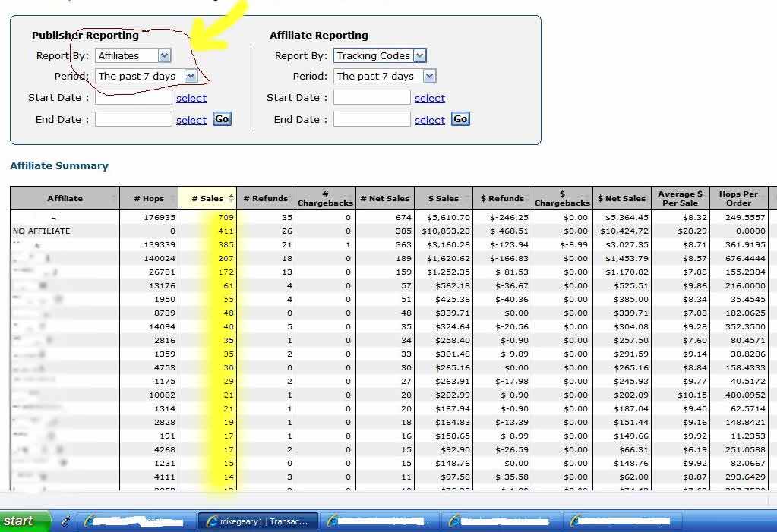Click select link next to Affiliate End Date

click(x=430, y=120)
